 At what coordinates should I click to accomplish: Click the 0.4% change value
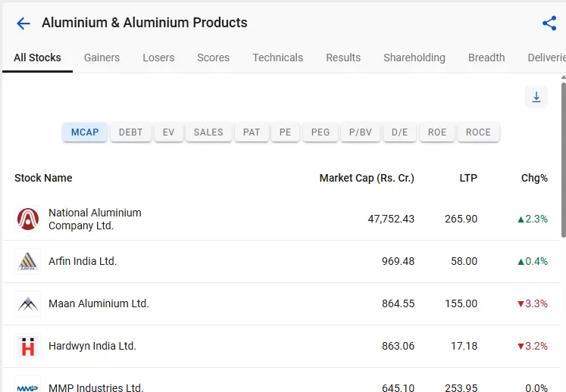533,261
